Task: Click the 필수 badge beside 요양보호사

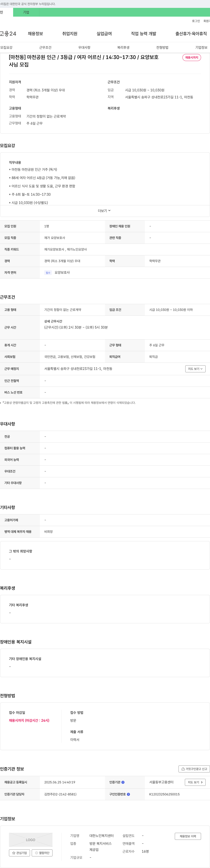Action: click(x=48, y=273)
